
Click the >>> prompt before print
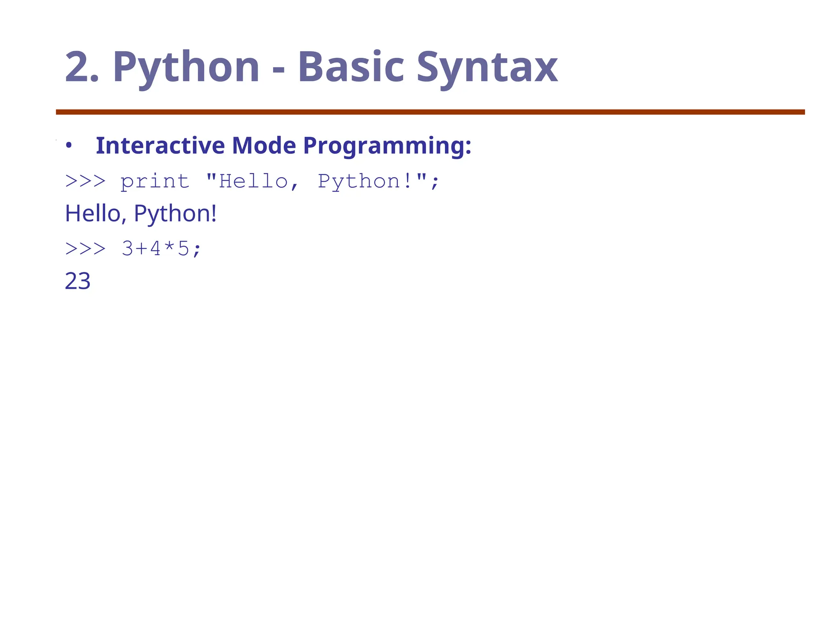(x=85, y=181)
